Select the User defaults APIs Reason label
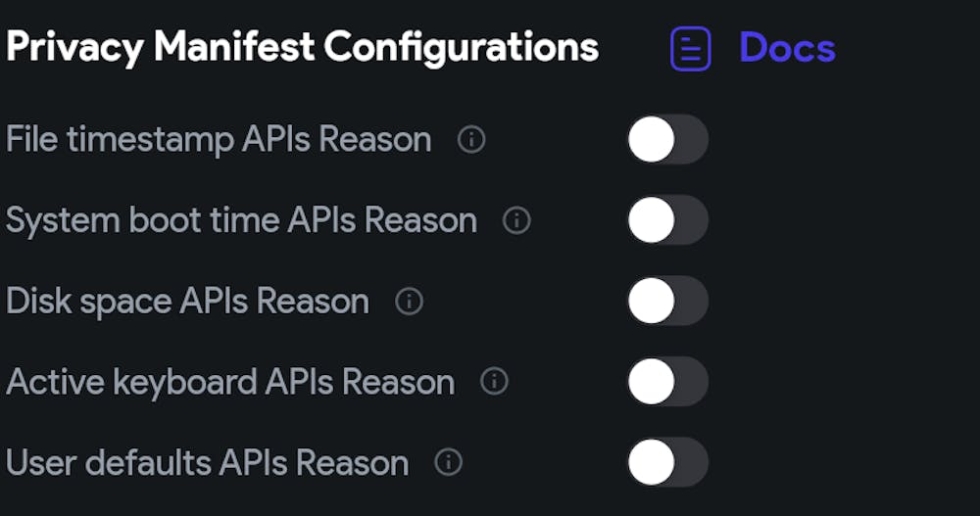Viewport: 980px width, 516px height. (x=207, y=461)
